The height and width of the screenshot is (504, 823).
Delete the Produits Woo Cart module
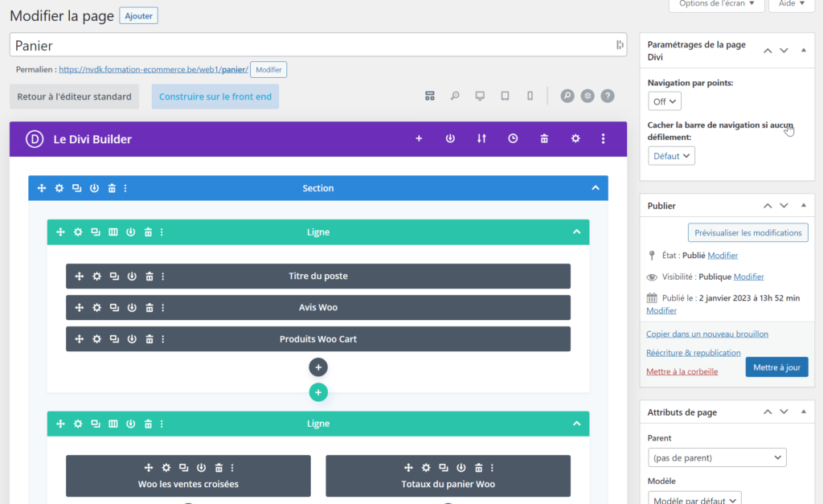pyautogui.click(x=149, y=339)
